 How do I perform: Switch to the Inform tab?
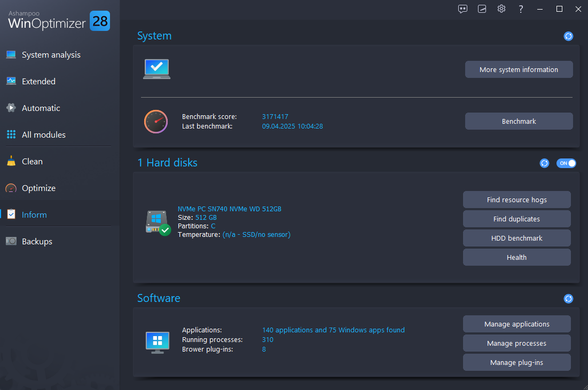click(x=34, y=214)
